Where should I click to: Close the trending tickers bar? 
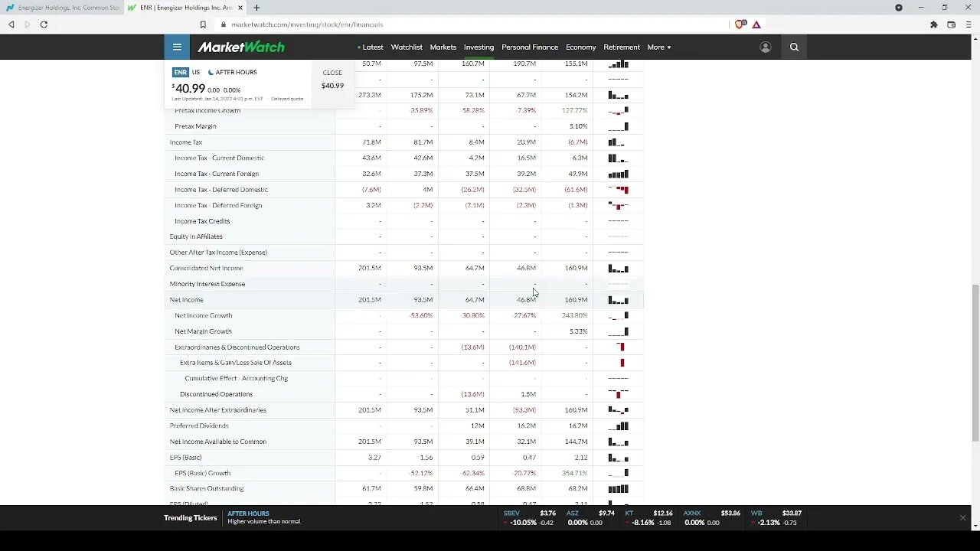coord(962,518)
